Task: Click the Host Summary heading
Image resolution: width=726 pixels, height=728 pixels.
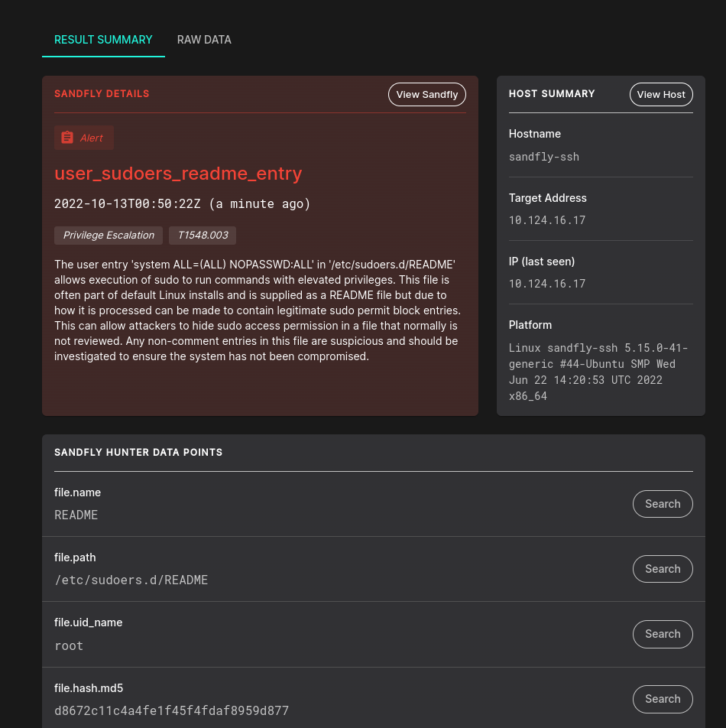Action: click(x=552, y=94)
